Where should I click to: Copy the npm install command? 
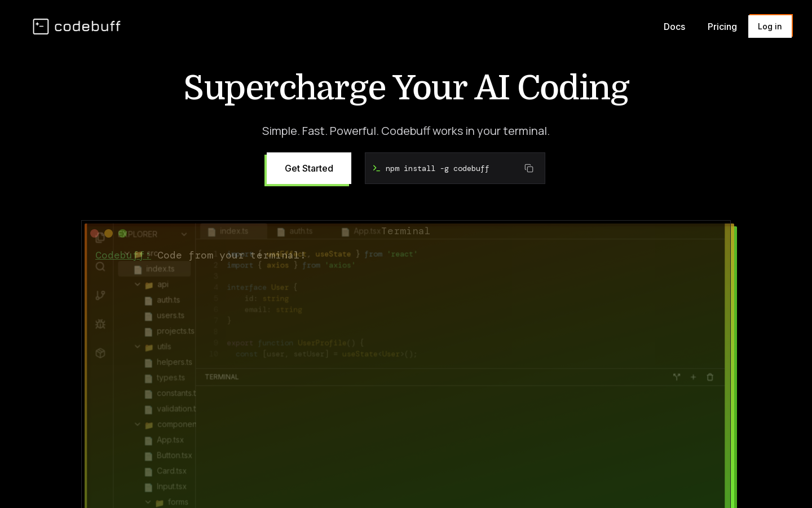coord(528,168)
